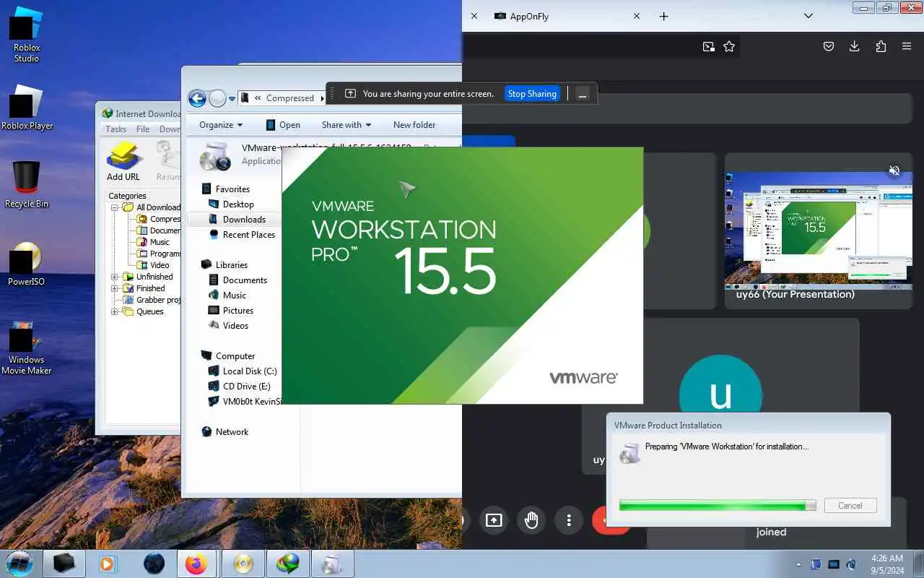Open the Tasks menu in Internet Download Manager
The image size is (924, 578).
(115, 129)
